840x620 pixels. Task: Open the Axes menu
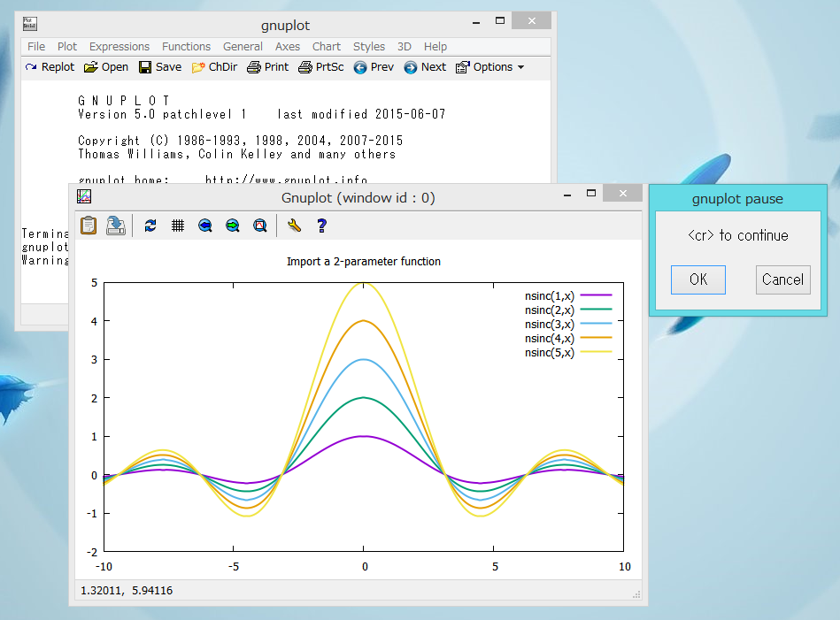[287, 46]
